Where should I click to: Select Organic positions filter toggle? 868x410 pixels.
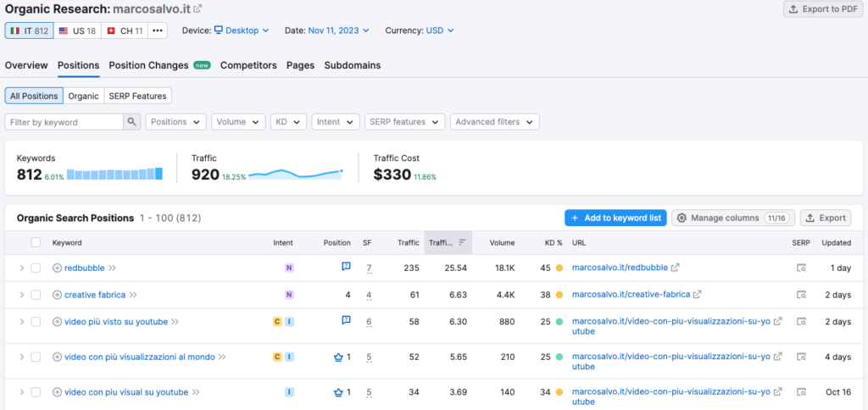point(84,96)
